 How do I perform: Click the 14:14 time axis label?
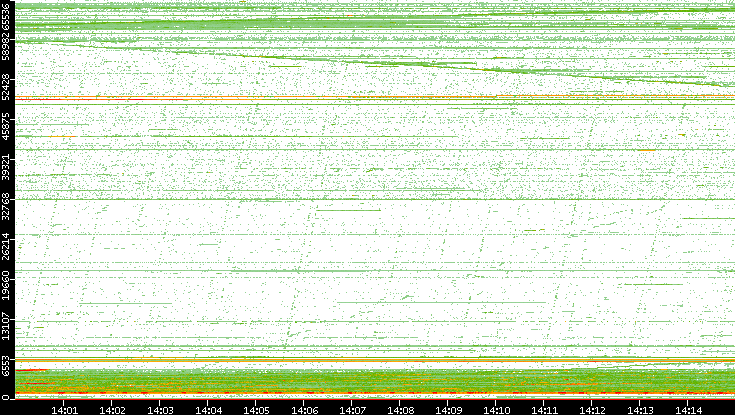[x=688, y=410]
